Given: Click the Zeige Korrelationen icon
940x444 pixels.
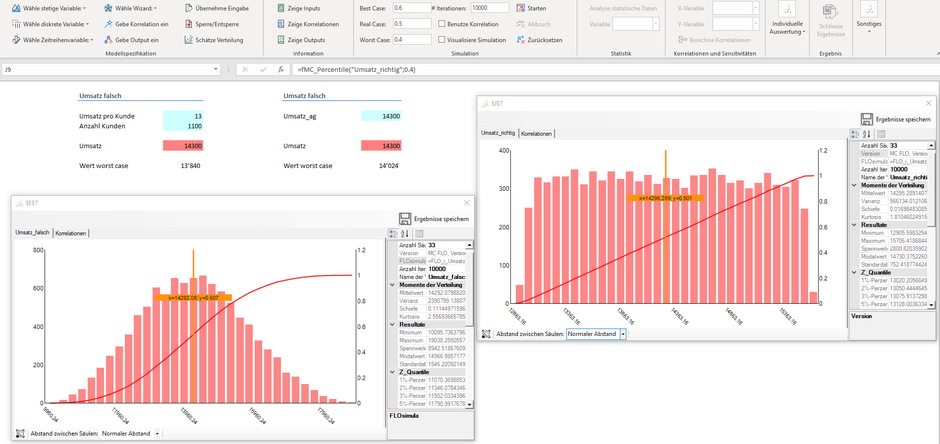Looking at the screenshot, I should click(281, 24).
